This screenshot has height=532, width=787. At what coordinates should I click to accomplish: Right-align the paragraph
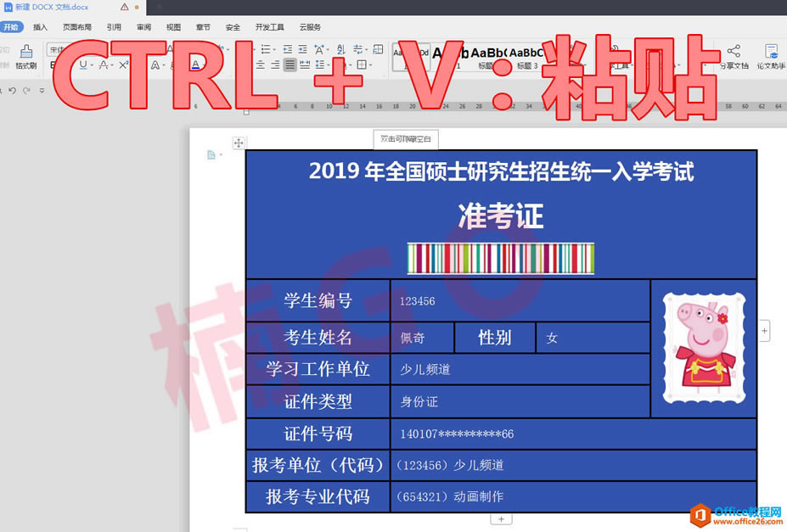[275, 64]
